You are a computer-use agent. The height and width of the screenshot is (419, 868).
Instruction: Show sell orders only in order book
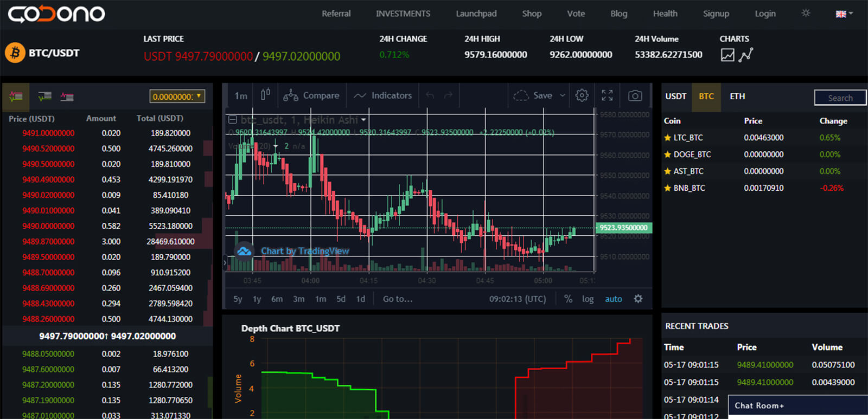click(x=67, y=97)
